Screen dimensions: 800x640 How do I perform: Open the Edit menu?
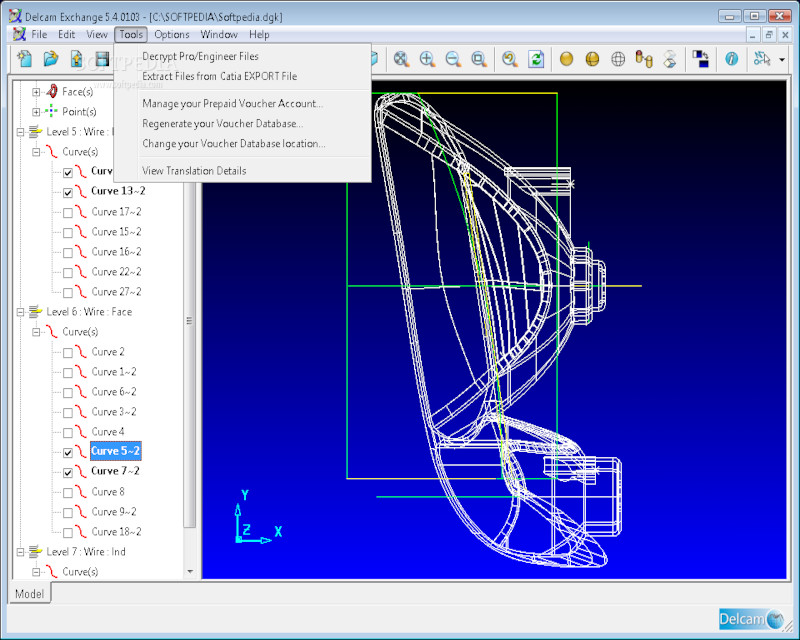click(x=66, y=35)
